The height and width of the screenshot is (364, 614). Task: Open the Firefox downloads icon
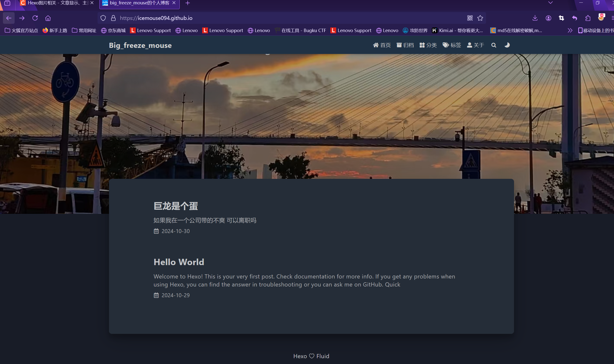click(x=535, y=18)
